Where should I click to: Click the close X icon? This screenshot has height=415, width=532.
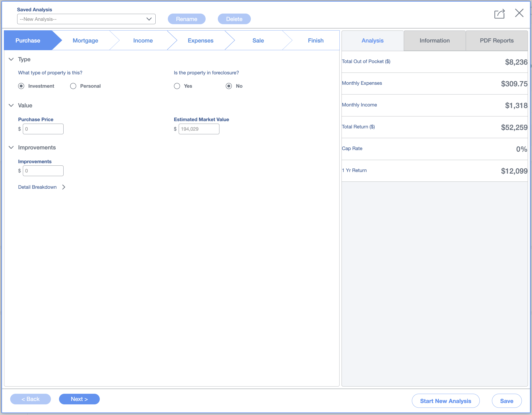point(519,13)
